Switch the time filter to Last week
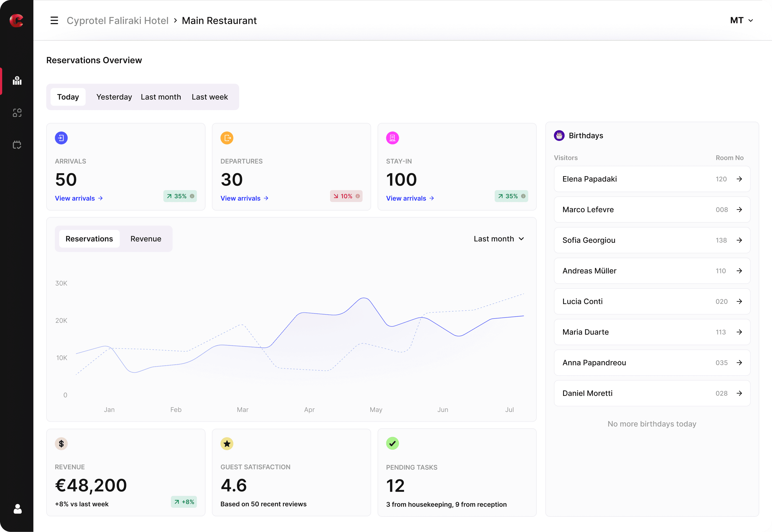The width and height of the screenshot is (772, 532). pyautogui.click(x=209, y=97)
